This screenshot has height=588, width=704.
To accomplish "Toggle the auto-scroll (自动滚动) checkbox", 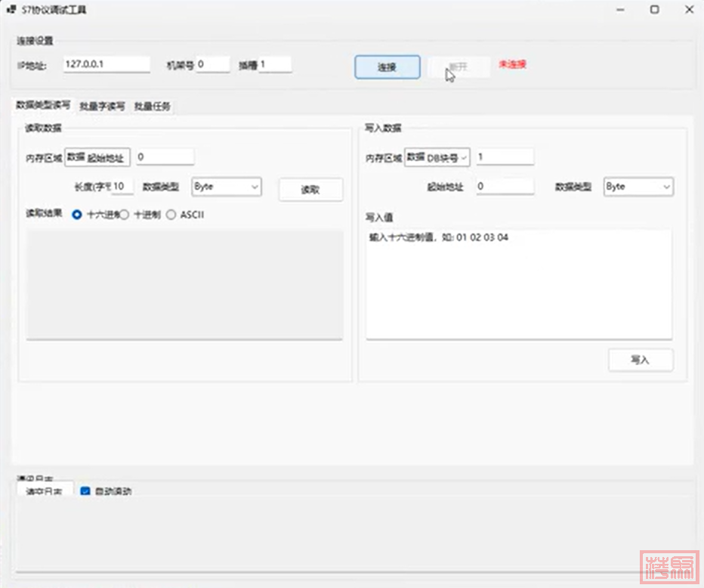I will (x=85, y=491).
